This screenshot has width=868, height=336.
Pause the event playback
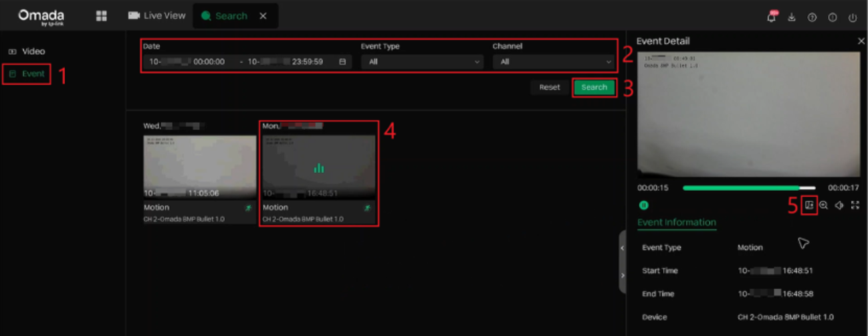click(x=644, y=205)
